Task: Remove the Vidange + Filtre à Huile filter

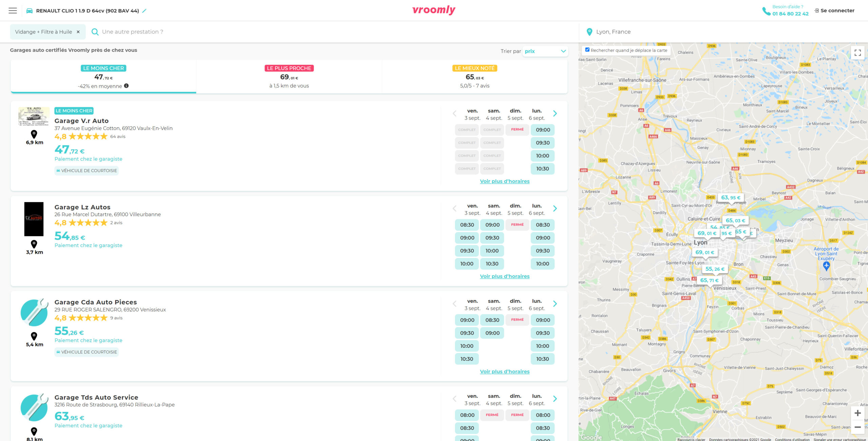Action: pos(78,32)
